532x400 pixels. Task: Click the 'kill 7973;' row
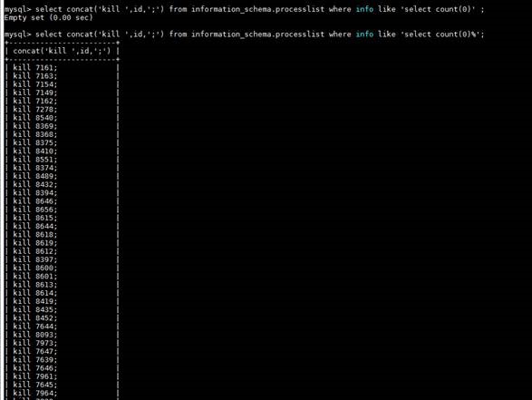(x=35, y=343)
